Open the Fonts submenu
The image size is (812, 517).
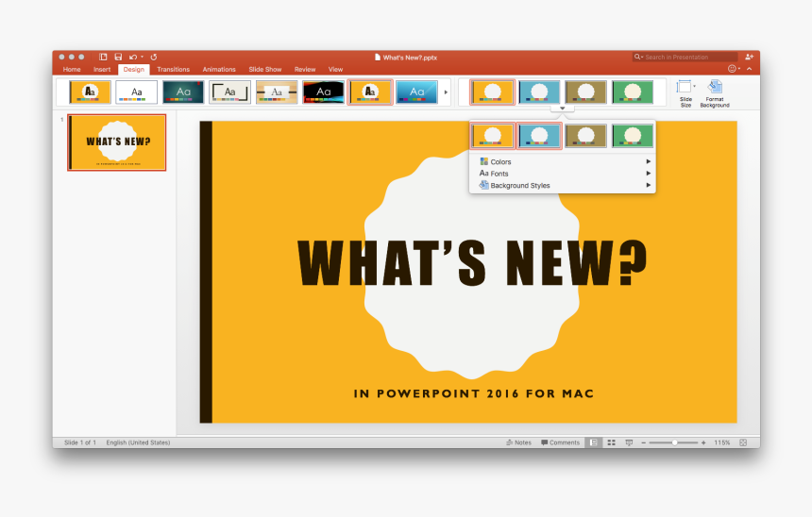point(563,174)
